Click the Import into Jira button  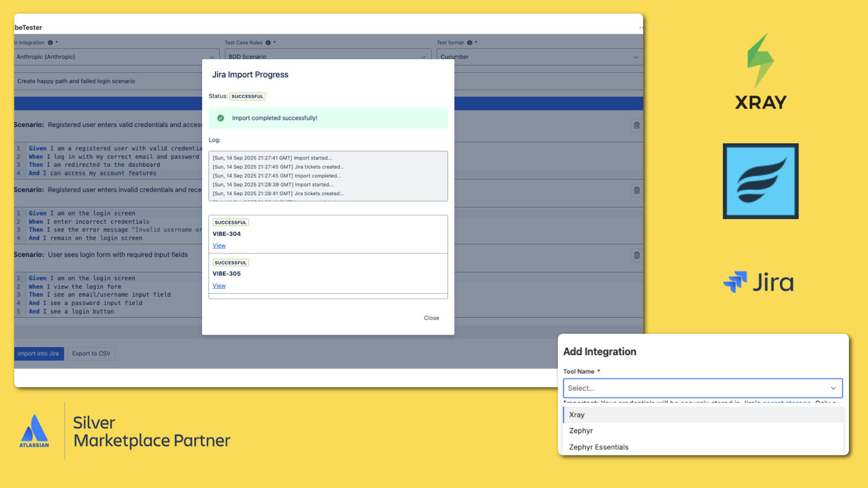tap(38, 354)
